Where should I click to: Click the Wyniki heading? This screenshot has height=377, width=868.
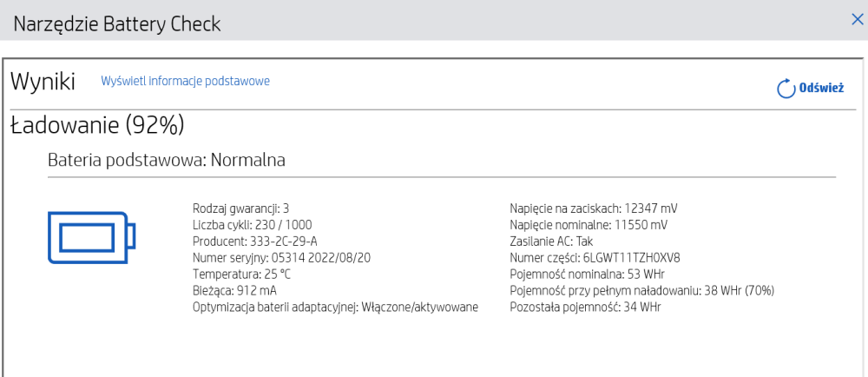tap(43, 82)
